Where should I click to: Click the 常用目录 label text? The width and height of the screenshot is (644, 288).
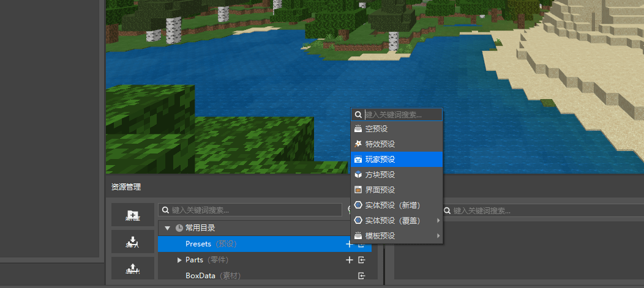click(x=200, y=228)
